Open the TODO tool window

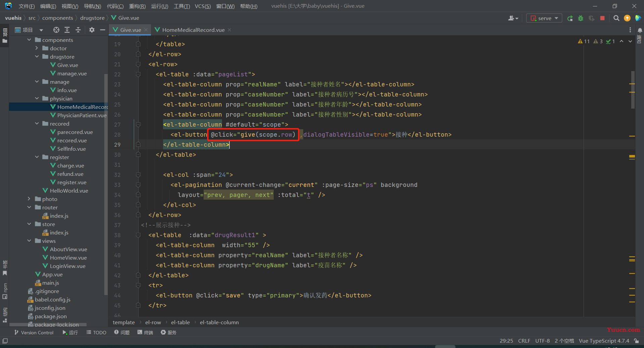[x=96, y=333]
